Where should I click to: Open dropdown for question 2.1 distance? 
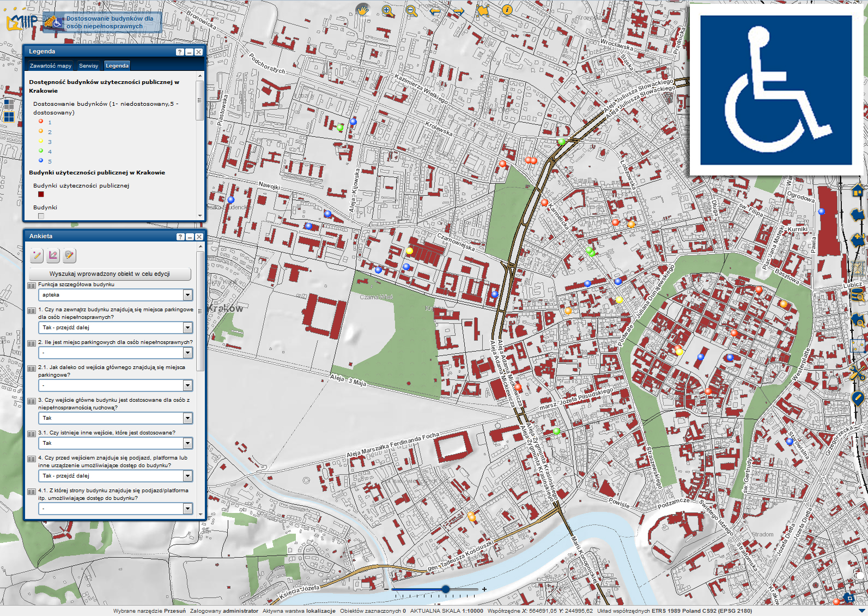[x=187, y=385]
